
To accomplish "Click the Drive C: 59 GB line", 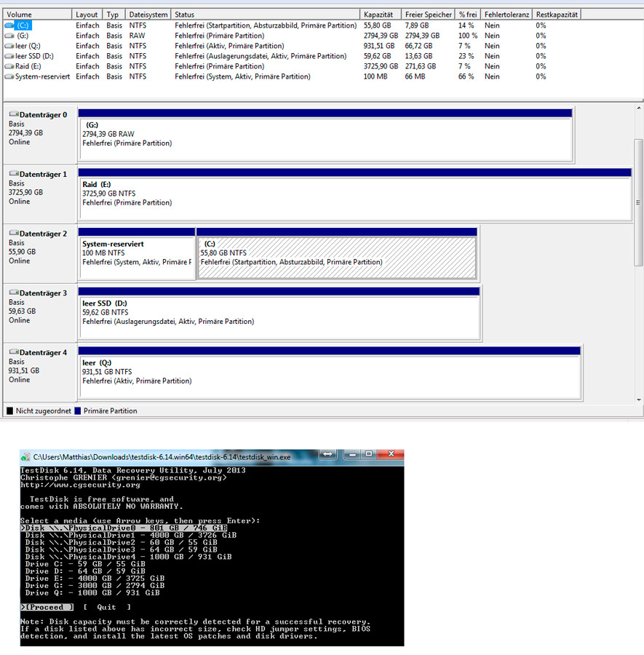I will (85, 564).
